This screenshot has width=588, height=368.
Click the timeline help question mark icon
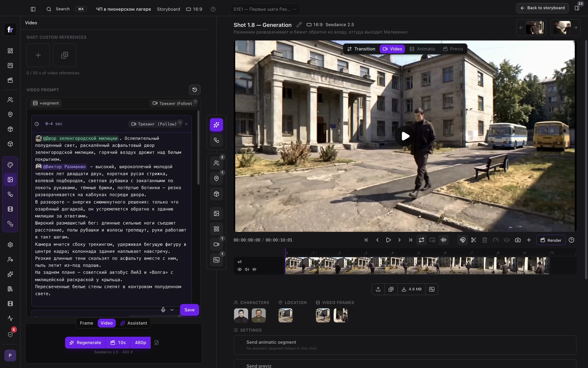click(x=571, y=240)
